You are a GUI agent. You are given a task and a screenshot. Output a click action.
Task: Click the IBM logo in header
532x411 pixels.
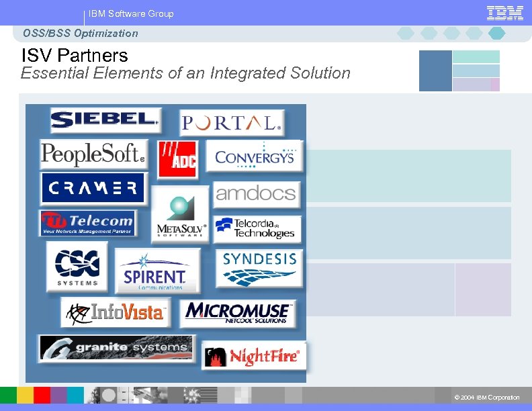pos(505,13)
